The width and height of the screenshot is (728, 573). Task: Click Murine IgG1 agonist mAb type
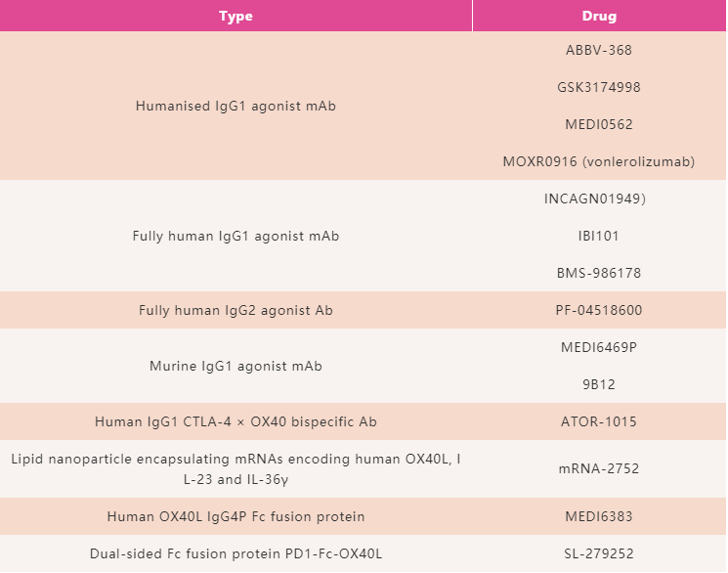point(236,366)
